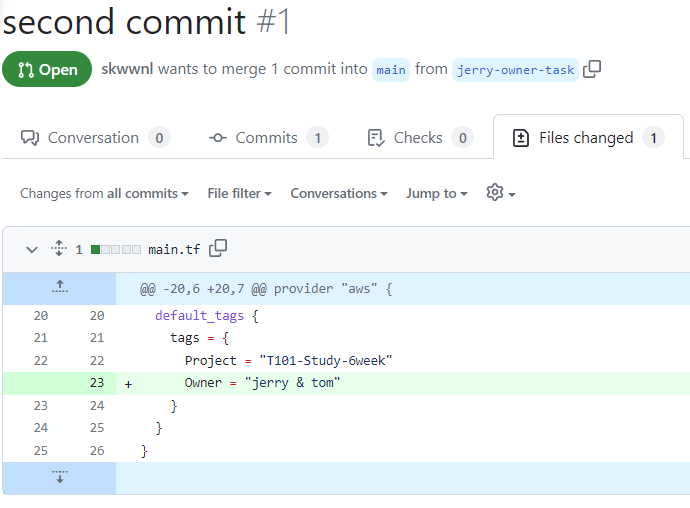Expand hidden lines above line 20
Image resolution: width=690 pixels, height=508 pixels.
(59, 288)
